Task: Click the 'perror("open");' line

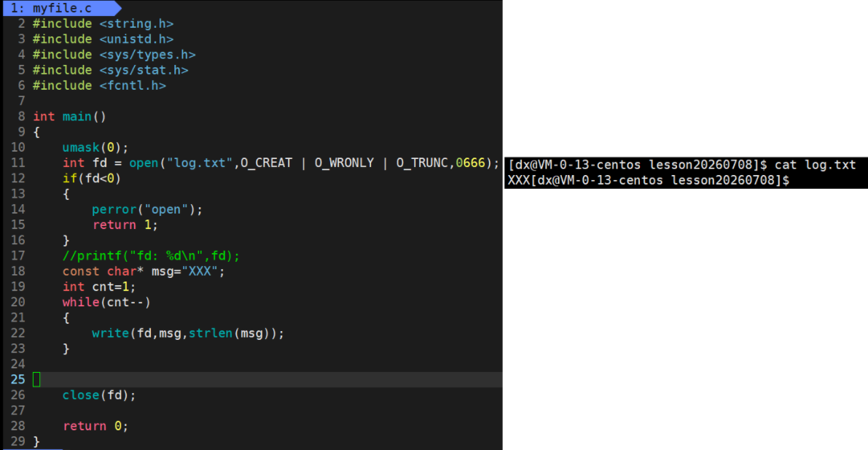Action: point(147,210)
